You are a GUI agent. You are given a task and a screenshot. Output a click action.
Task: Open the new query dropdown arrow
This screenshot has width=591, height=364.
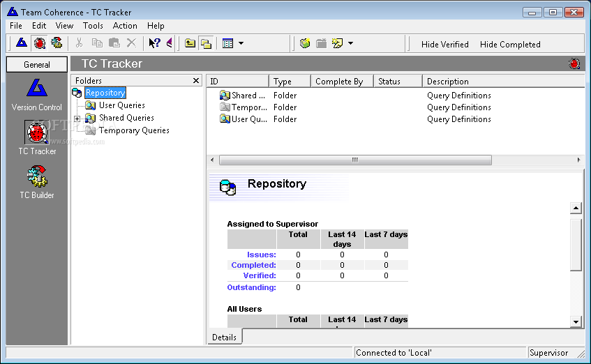350,43
